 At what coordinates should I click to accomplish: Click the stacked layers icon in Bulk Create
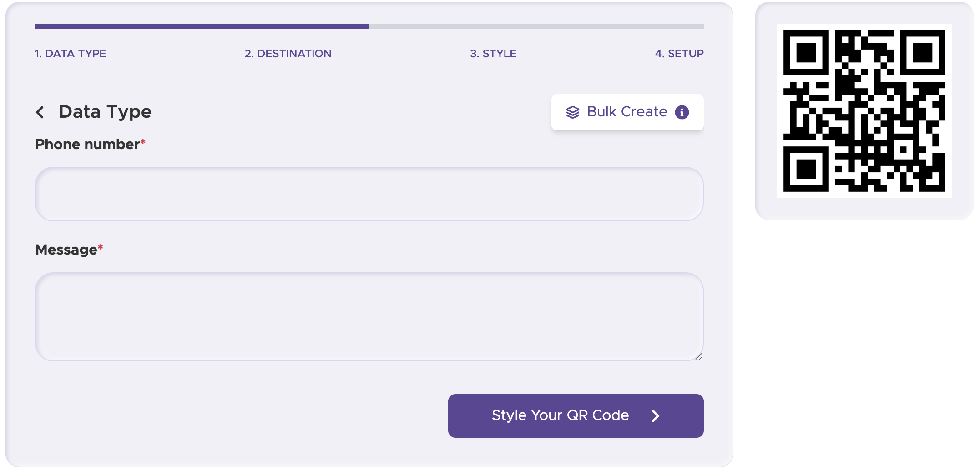(x=572, y=112)
